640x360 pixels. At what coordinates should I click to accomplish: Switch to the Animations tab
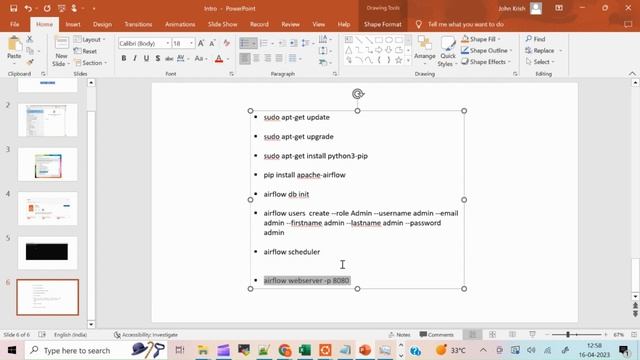(x=180, y=24)
